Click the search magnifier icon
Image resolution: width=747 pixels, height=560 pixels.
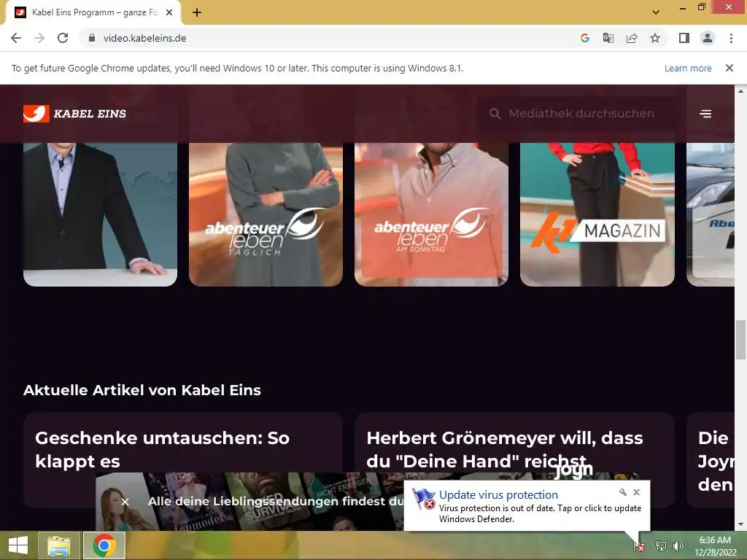pyautogui.click(x=495, y=114)
